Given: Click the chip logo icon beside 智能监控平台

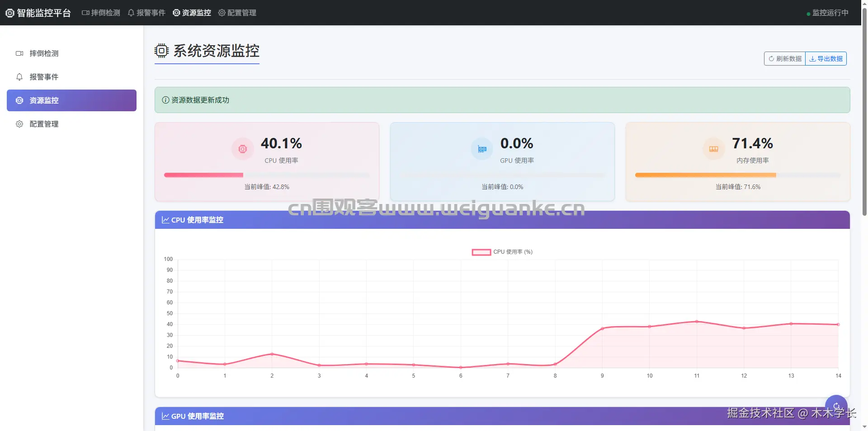Looking at the screenshot, I should coord(10,13).
